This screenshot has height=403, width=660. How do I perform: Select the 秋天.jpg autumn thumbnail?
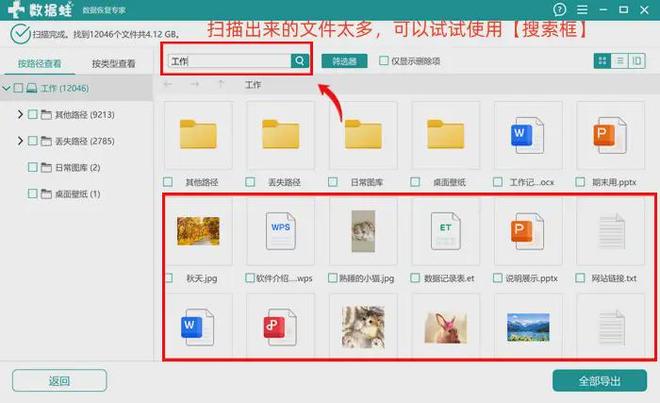198,231
